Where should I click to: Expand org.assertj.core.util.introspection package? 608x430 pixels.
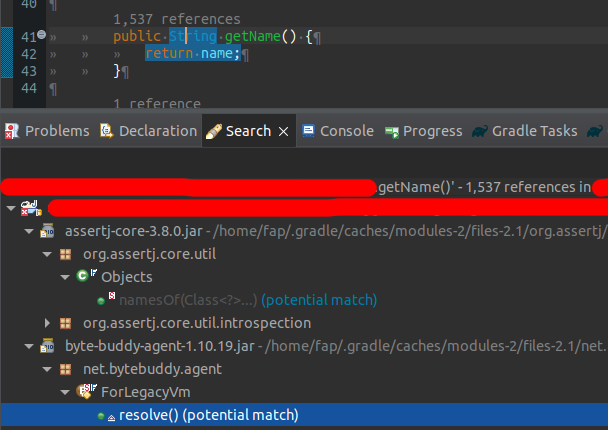(47, 323)
